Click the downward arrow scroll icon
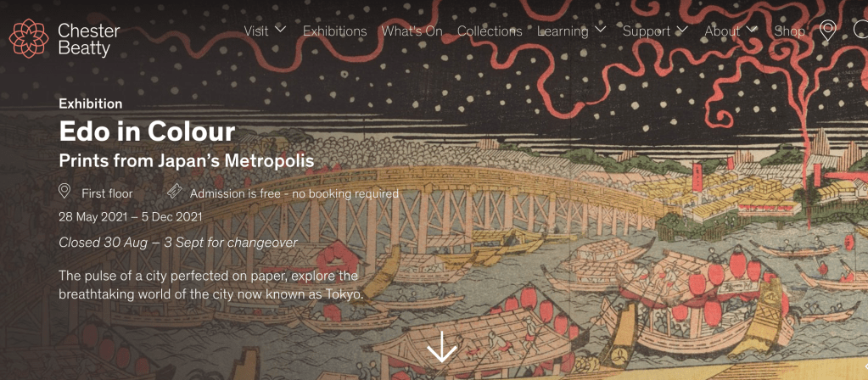 pos(442,347)
